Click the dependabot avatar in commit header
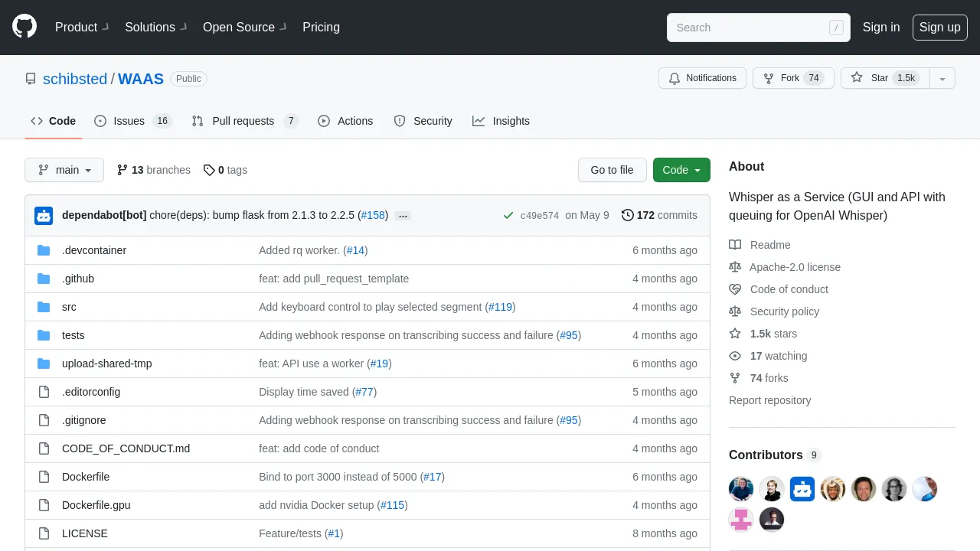This screenshot has width=980, height=551. click(44, 216)
